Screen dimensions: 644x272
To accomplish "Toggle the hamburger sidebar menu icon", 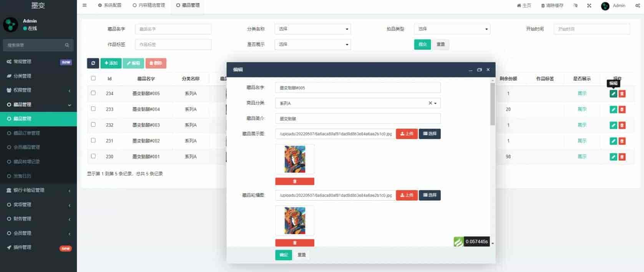I will (x=85, y=5).
